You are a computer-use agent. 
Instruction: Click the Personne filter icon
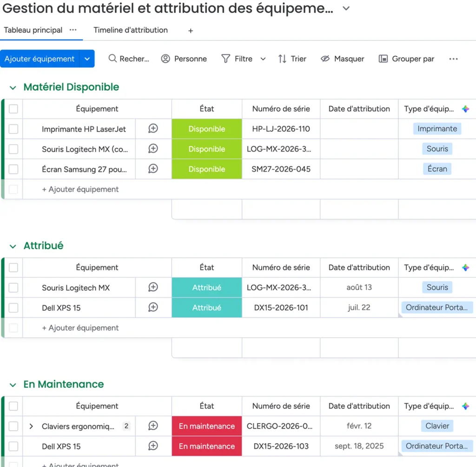click(165, 59)
